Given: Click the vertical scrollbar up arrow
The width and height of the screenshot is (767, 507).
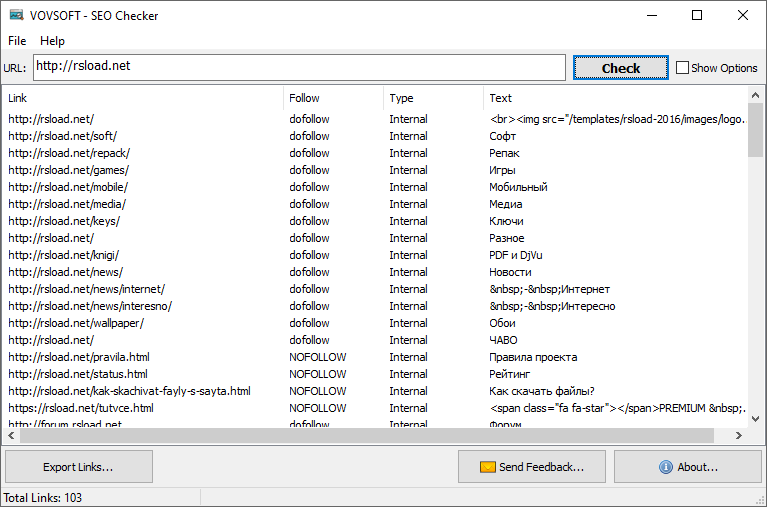Looking at the screenshot, I should point(755,95).
